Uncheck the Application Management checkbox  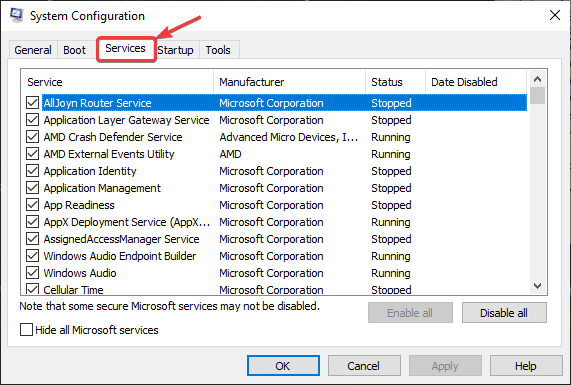32,188
